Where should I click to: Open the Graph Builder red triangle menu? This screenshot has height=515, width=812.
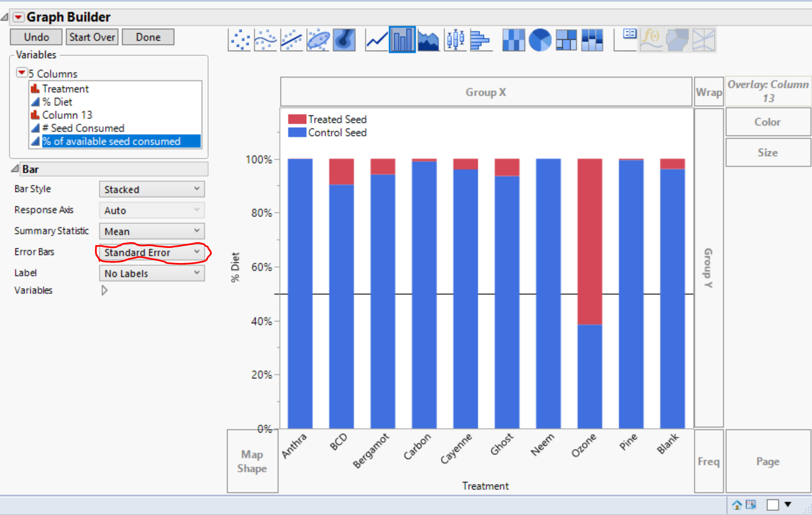pos(18,17)
